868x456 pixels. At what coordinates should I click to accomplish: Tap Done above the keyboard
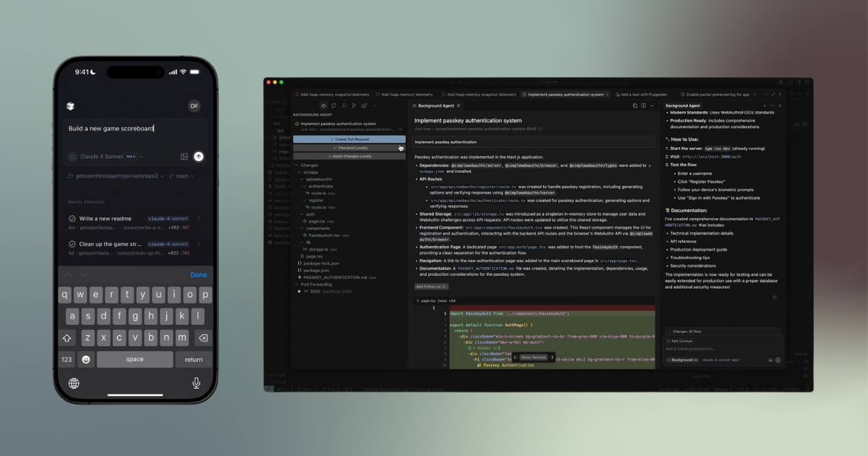(x=198, y=275)
